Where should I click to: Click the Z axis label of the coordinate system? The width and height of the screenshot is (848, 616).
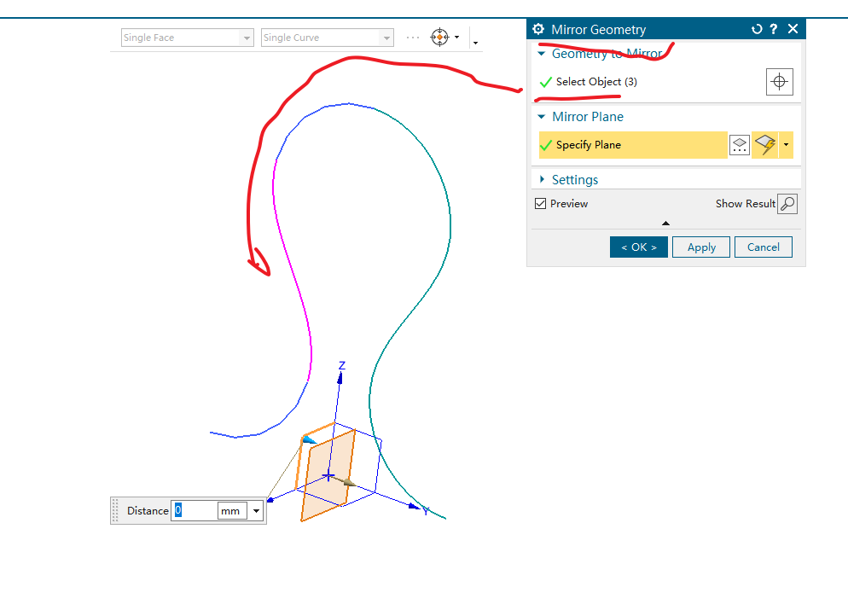tap(342, 365)
